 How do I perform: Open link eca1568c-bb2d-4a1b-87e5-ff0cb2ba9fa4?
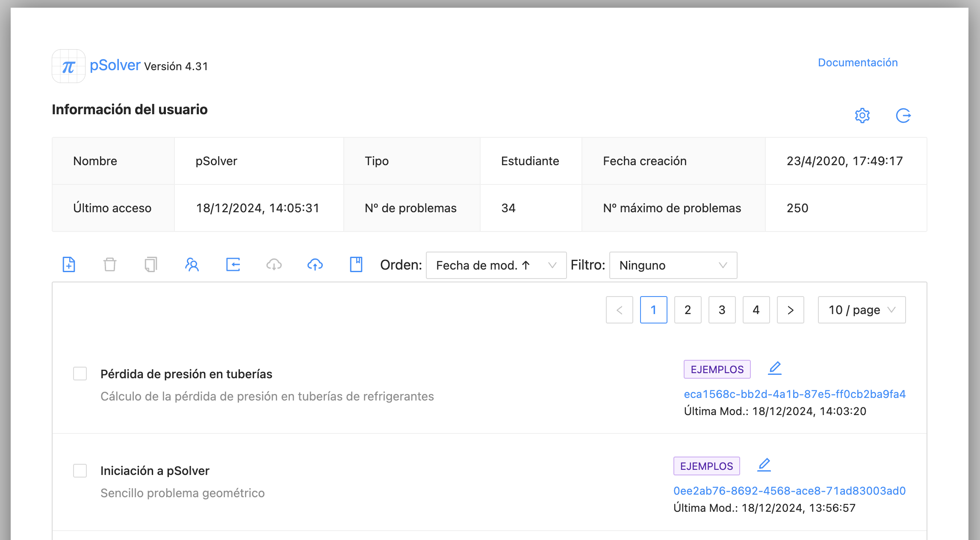pos(795,394)
